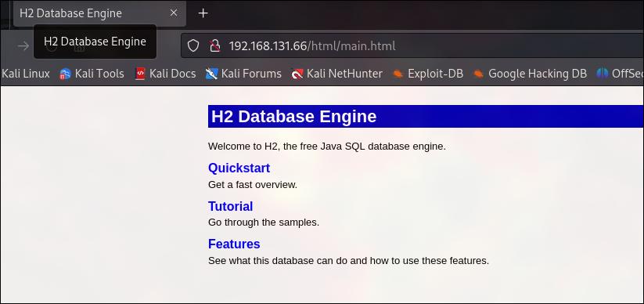Click the 'Go through the samples.' text
644x304 pixels.
pyautogui.click(x=264, y=223)
